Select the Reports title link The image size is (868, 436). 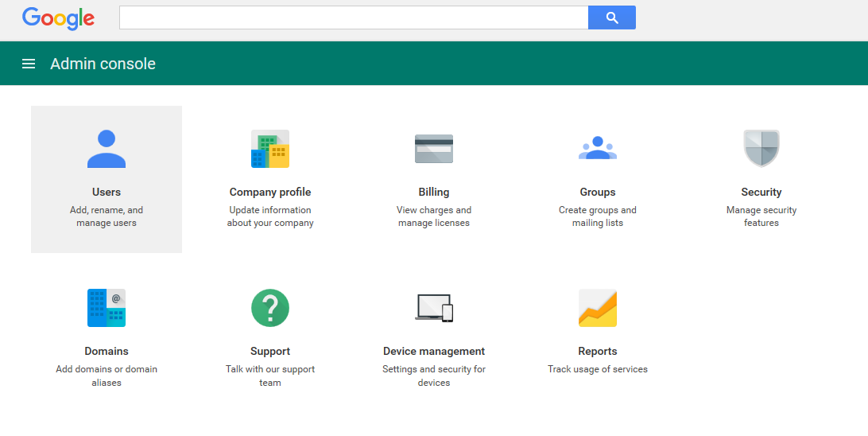(x=598, y=351)
